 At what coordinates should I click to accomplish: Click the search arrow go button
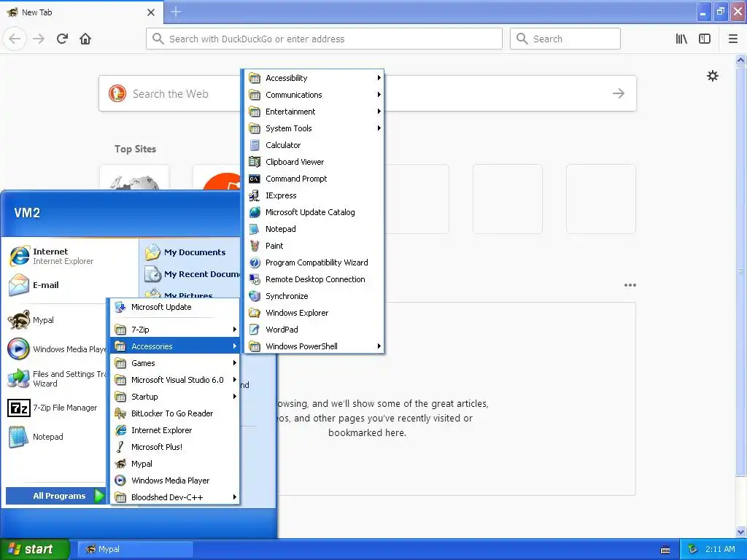(x=619, y=93)
